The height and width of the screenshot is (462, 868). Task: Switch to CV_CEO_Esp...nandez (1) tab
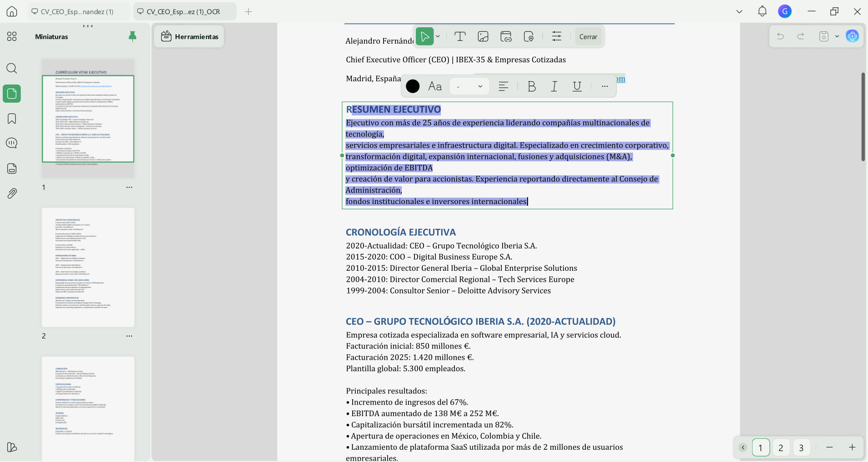78,12
